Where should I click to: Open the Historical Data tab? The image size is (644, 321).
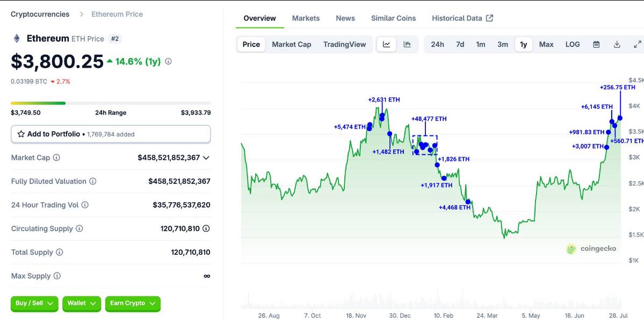[x=462, y=18]
